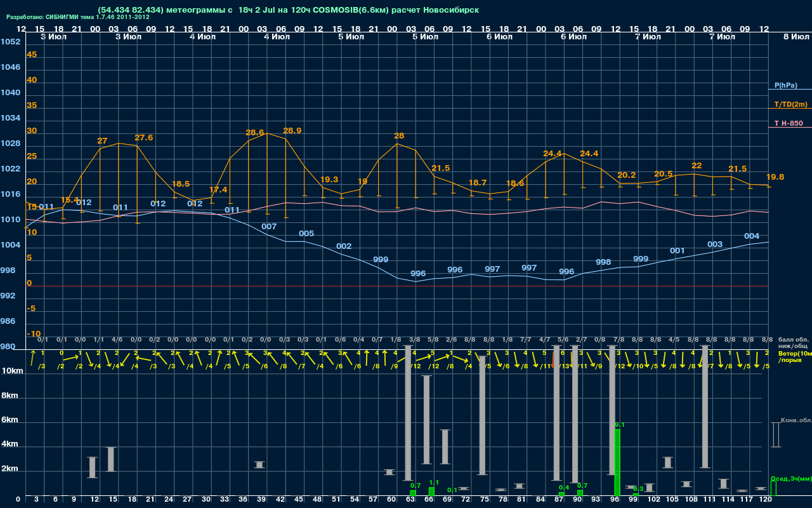Click the T H-850 legend label
The height and width of the screenshot is (508, 812).
pyautogui.click(x=787, y=123)
